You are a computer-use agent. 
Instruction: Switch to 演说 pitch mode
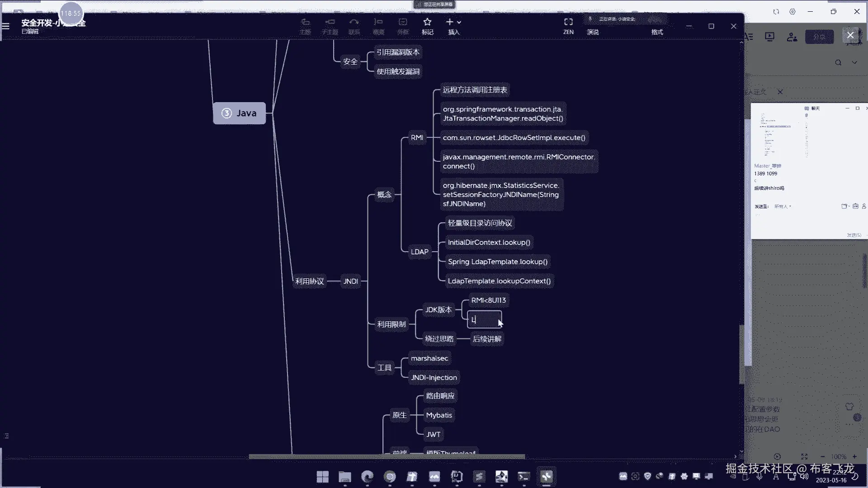point(593,32)
